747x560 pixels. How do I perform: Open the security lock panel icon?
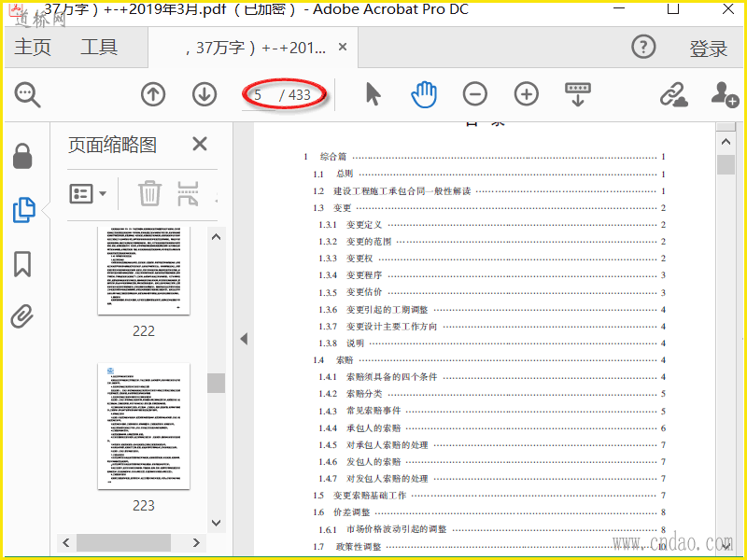tap(22, 156)
